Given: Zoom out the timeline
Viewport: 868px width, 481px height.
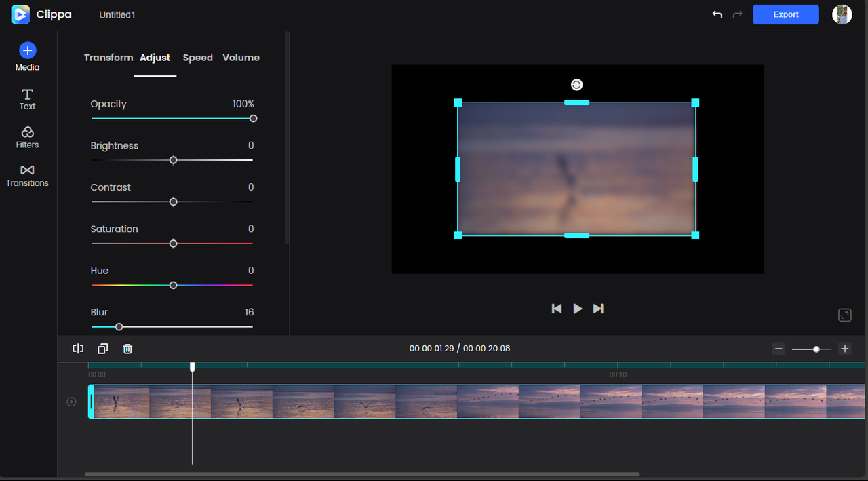Looking at the screenshot, I should (x=778, y=349).
